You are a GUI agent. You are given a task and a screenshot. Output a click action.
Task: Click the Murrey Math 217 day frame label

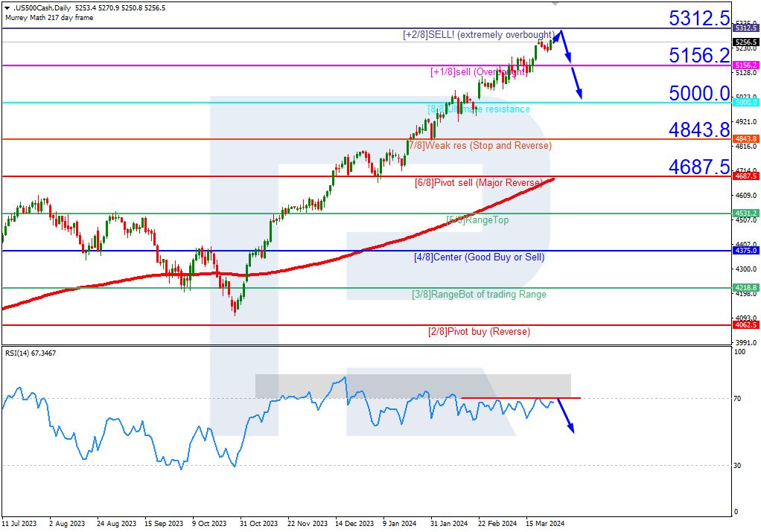click(49, 18)
